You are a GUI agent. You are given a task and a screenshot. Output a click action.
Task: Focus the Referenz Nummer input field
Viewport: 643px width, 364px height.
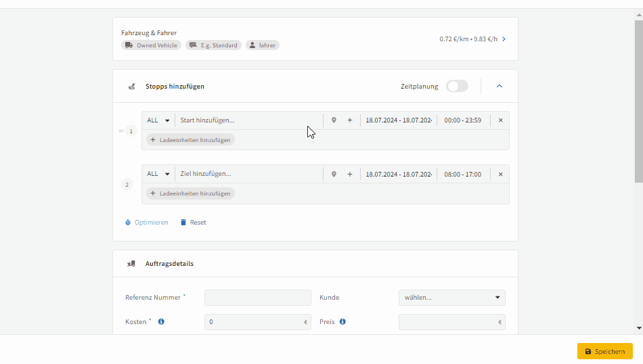[x=257, y=298]
